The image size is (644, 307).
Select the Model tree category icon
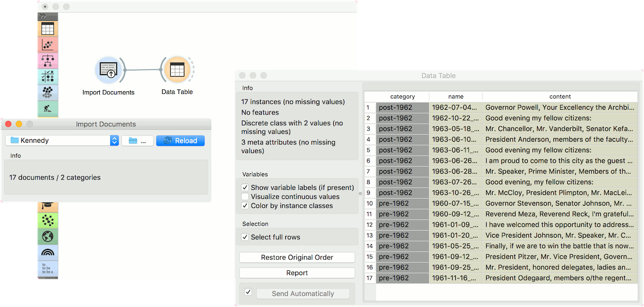(x=47, y=61)
